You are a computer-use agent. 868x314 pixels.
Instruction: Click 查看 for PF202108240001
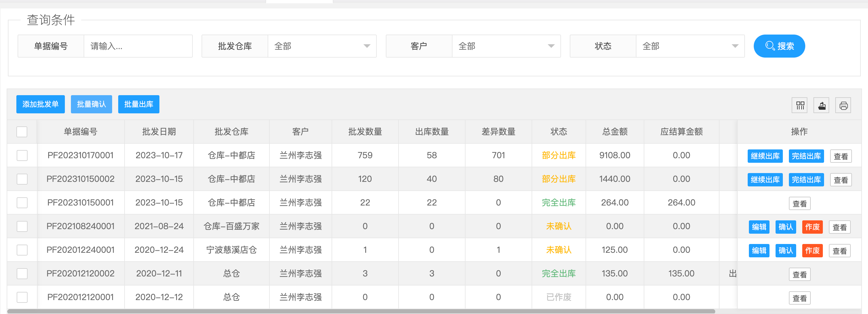point(840,227)
